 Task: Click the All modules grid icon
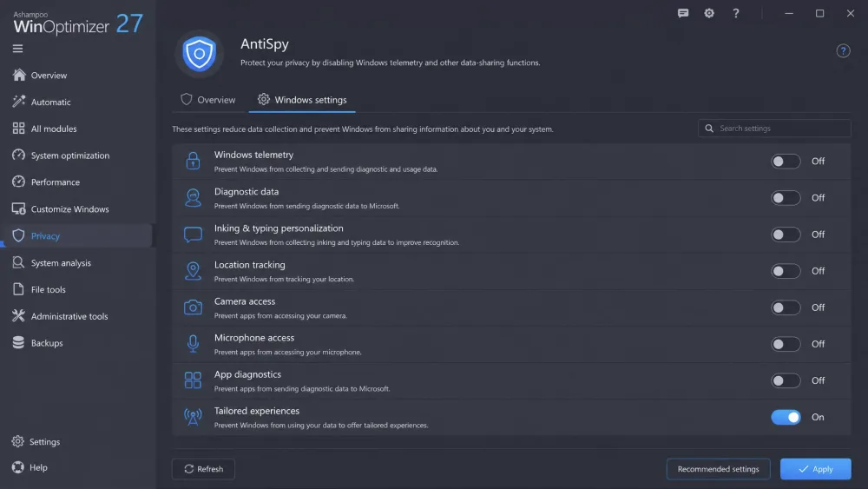tap(19, 129)
